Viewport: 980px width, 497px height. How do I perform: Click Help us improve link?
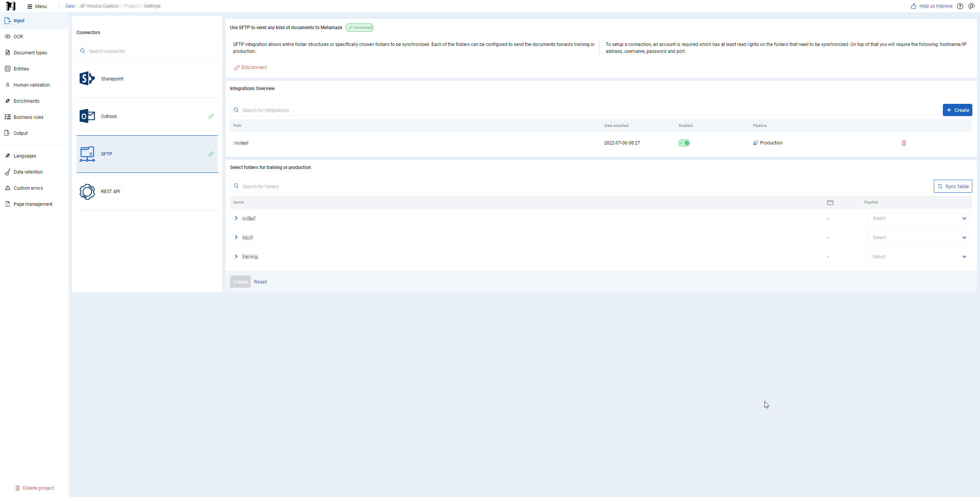coord(932,6)
